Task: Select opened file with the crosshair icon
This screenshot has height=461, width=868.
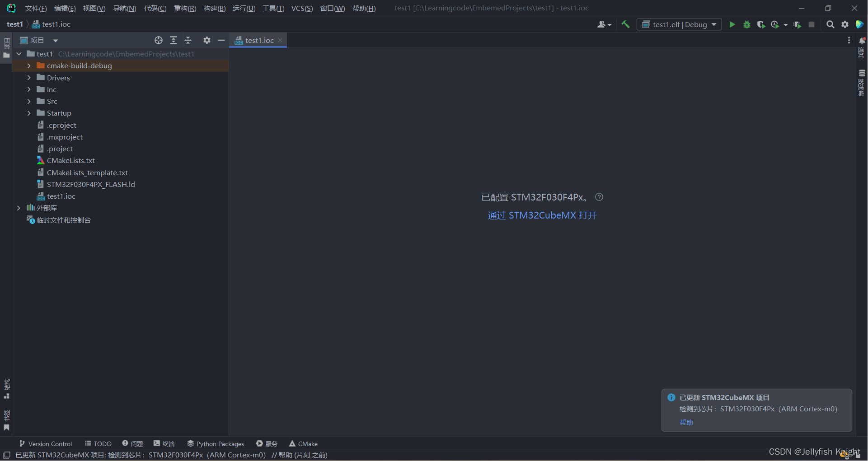Action: click(158, 40)
